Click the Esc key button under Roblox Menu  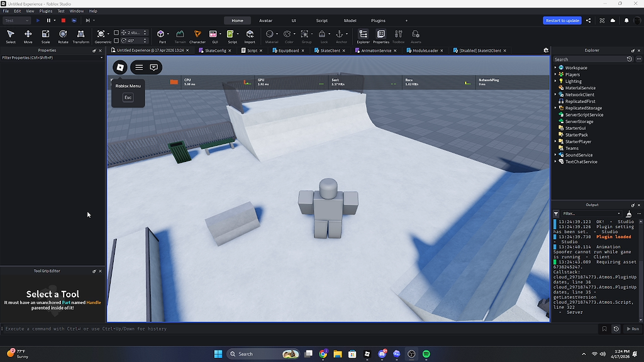[x=128, y=97]
